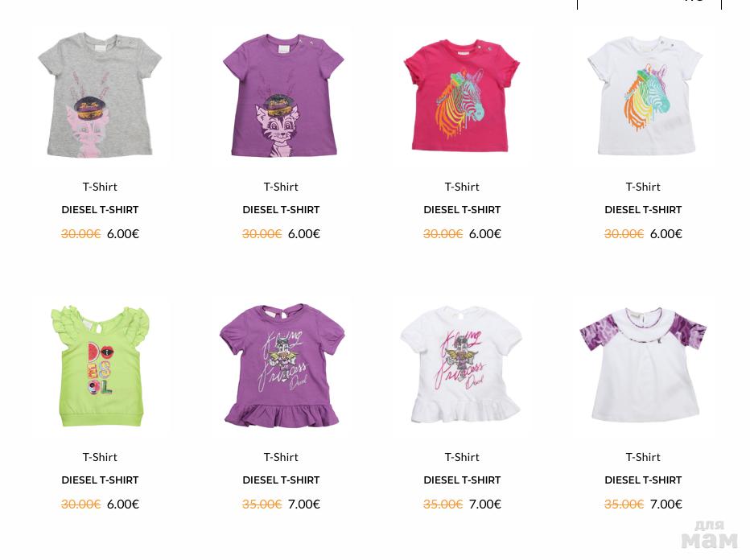Viewport: 750px width, 560px height.
Task: Click the 6.00€ price of the green top
Action: (x=123, y=504)
